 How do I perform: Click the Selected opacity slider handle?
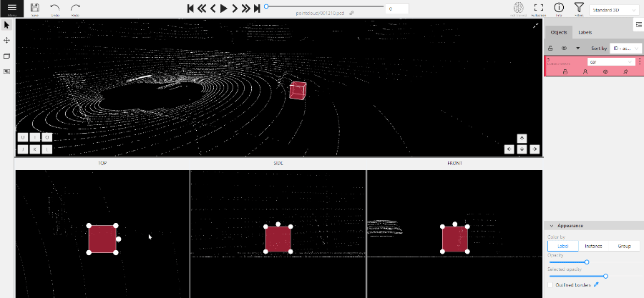coord(605,276)
